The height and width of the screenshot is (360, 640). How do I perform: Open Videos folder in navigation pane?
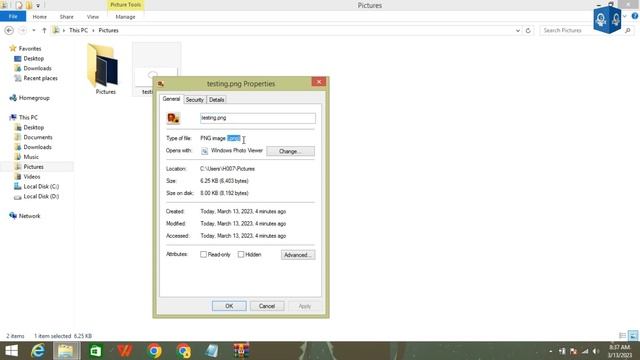[31, 176]
